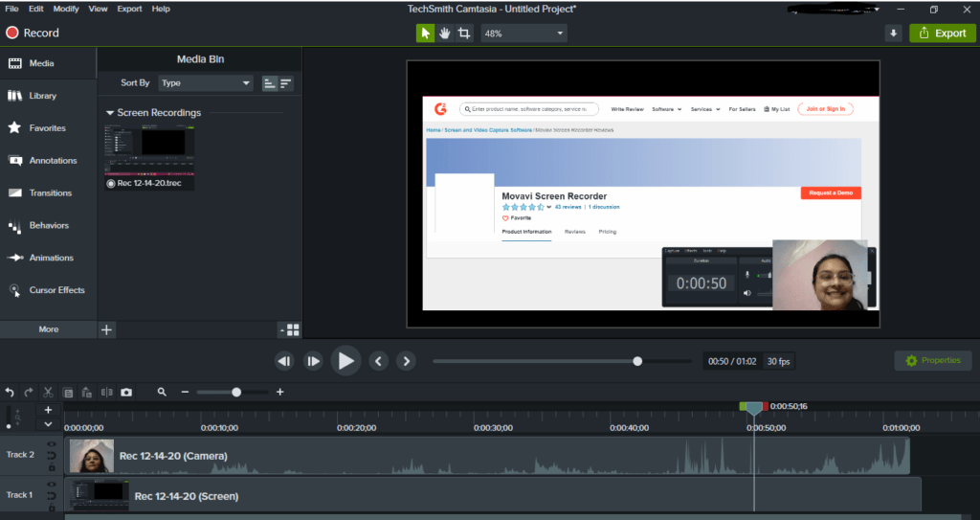Screen dimensions: 980x520
Task: Hide Track 2 using its eye icon
Action: [51, 444]
